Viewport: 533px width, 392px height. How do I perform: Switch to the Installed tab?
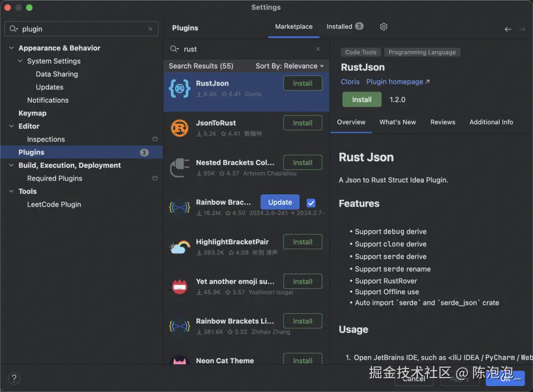[345, 27]
